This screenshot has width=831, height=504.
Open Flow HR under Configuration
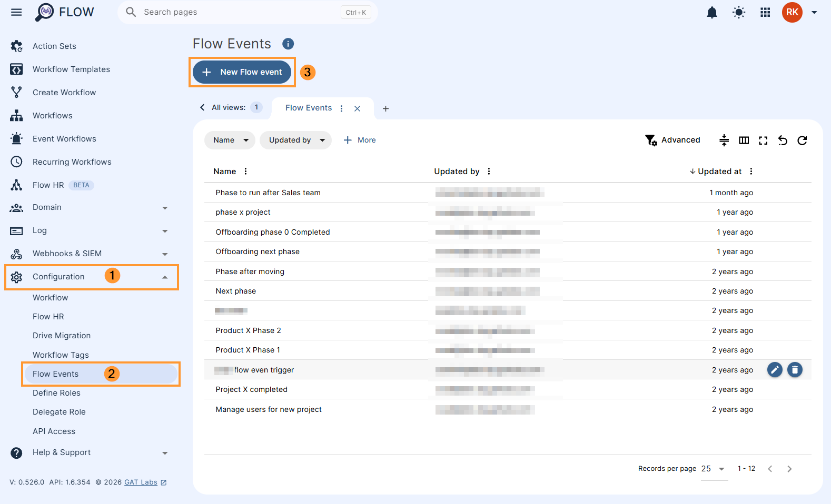(x=48, y=317)
